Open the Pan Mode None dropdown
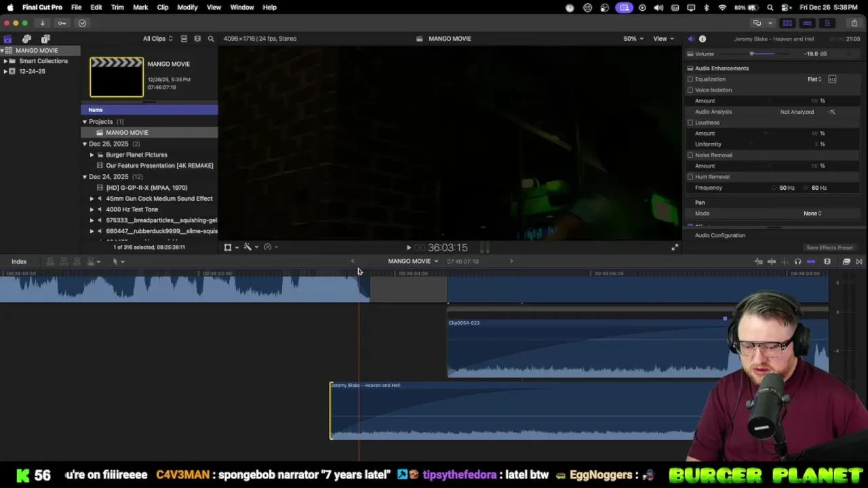Screen dimensions: 868x488 [x=812, y=213]
